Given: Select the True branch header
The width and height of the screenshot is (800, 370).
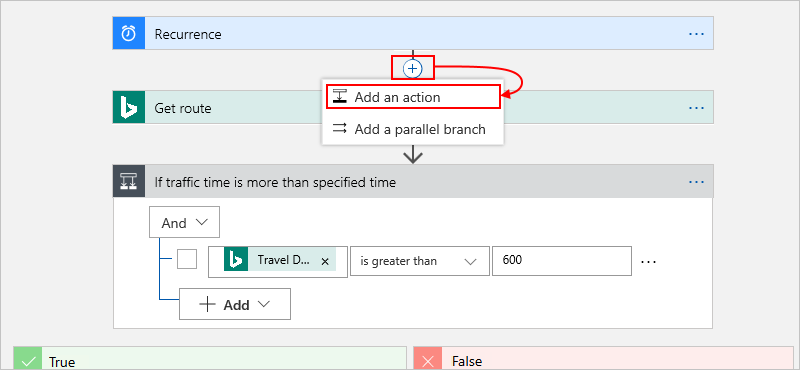Looking at the screenshot, I should 210,359.
